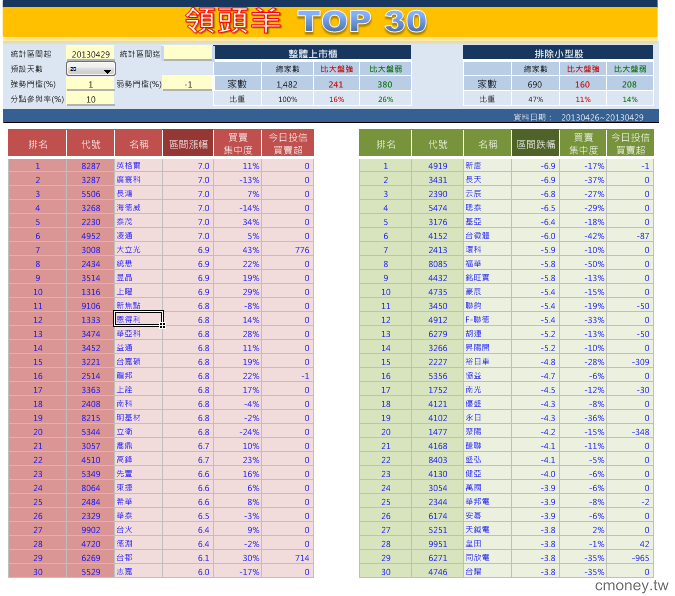This screenshot has height=596, width=675.
Task: Click the date range 20130426~20130429
Action: (602, 117)
